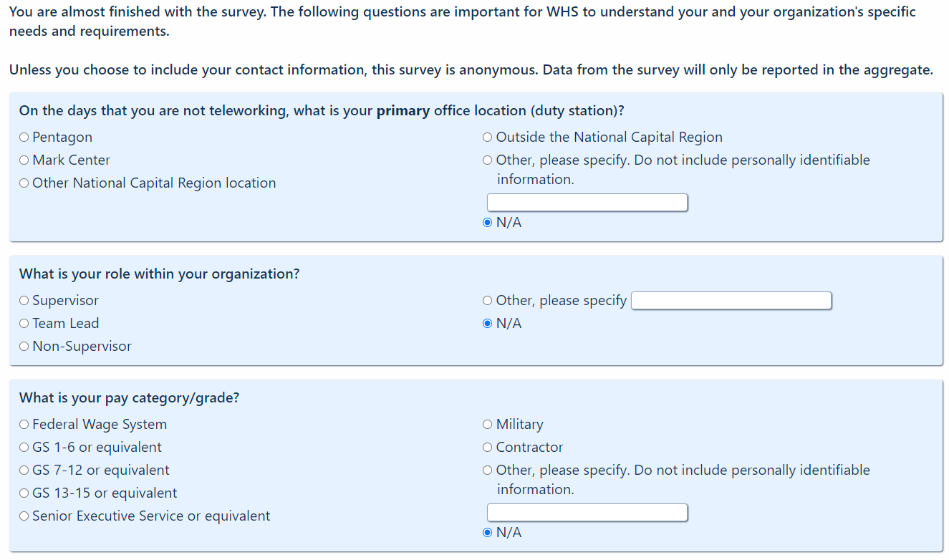Pick Outside the National Capital Region
Viewport: 949px width, 560px height.
[488, 137]
